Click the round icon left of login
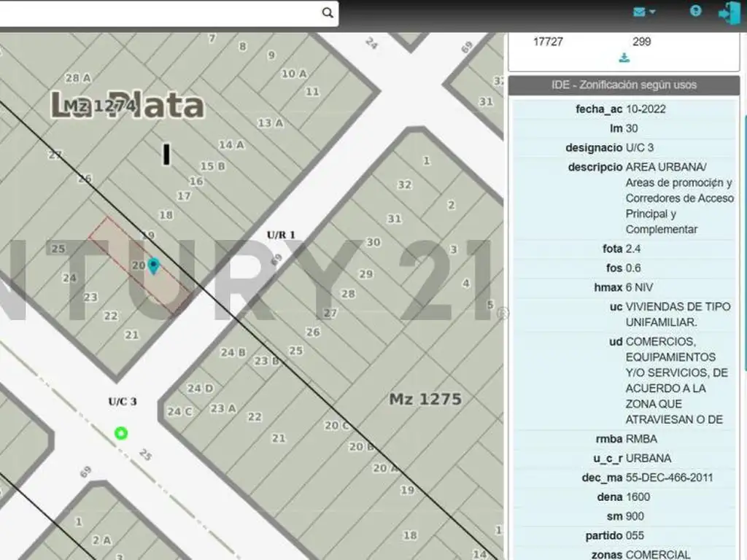Image resolution: width=747 pixels, height=560 pixels. tap(695, 11)
